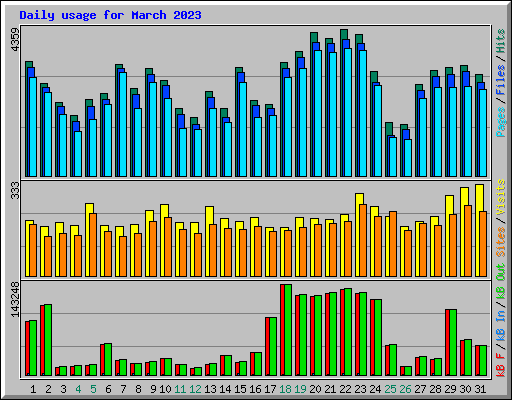Click the "Pages" legend label

501,122
